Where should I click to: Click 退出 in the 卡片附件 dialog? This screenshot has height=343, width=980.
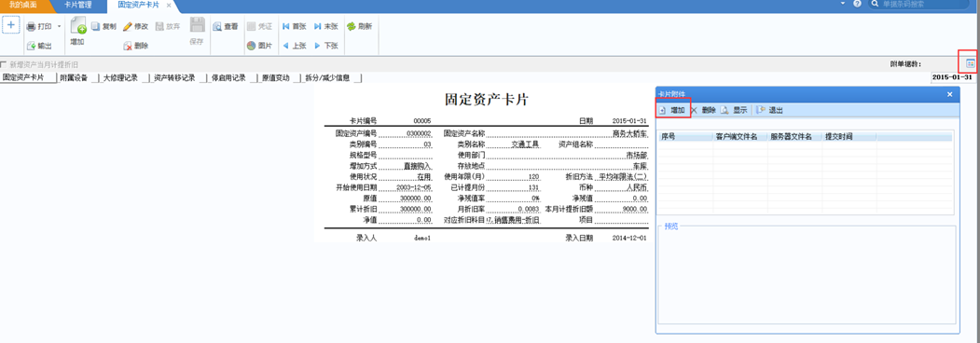click(x=770, y=110)
